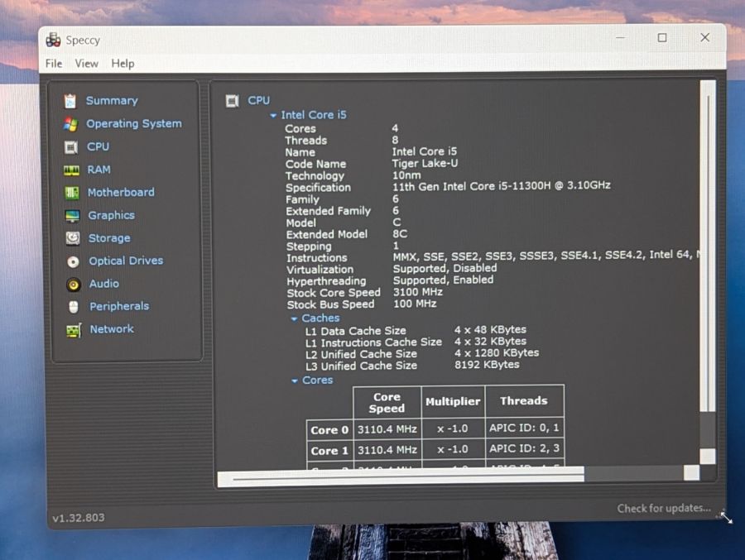
Task: Click Core 0 APIC ID: 0, 1 cell
Action: pos(525,428)
